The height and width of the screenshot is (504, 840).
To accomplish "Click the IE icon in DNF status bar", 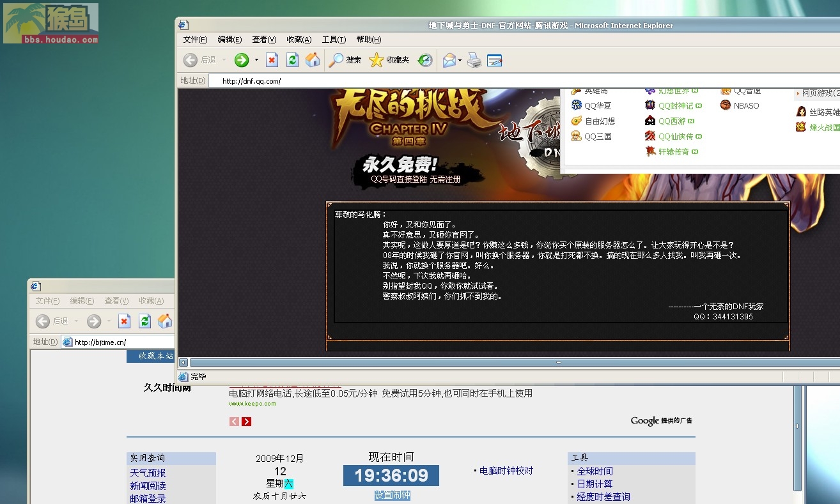I will (183, 377).
